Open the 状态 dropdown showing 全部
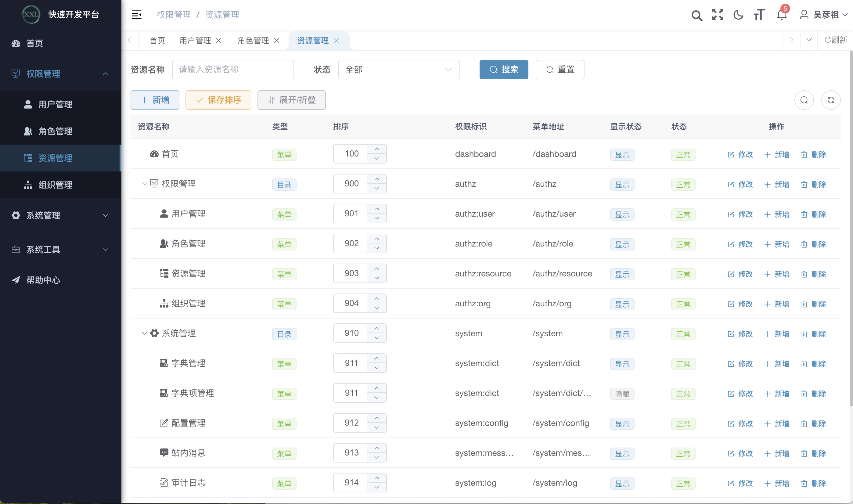 tap(399, 70)
